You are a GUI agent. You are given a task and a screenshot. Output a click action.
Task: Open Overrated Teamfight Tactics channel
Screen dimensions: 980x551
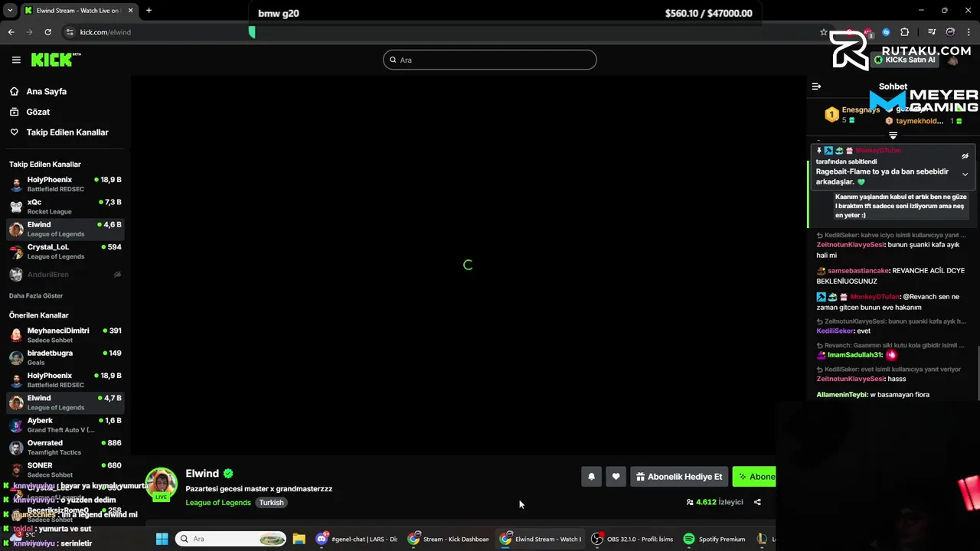point(65,447)
